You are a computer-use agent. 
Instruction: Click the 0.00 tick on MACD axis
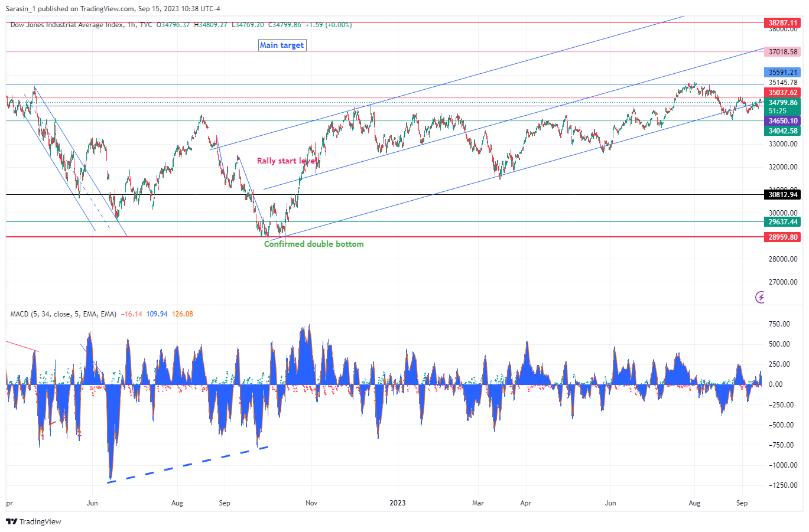click(x=775, y=384)
